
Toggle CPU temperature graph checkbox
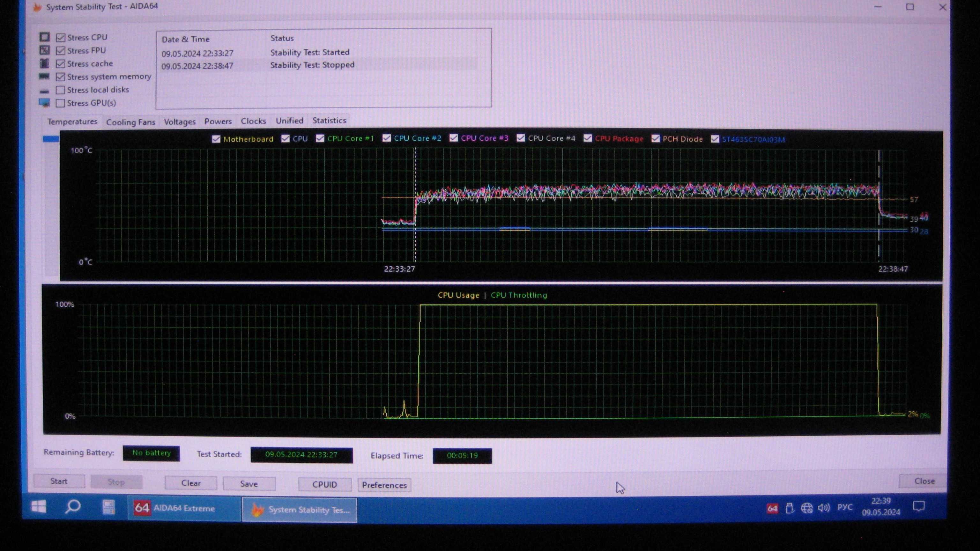click(x=285, y=139)
